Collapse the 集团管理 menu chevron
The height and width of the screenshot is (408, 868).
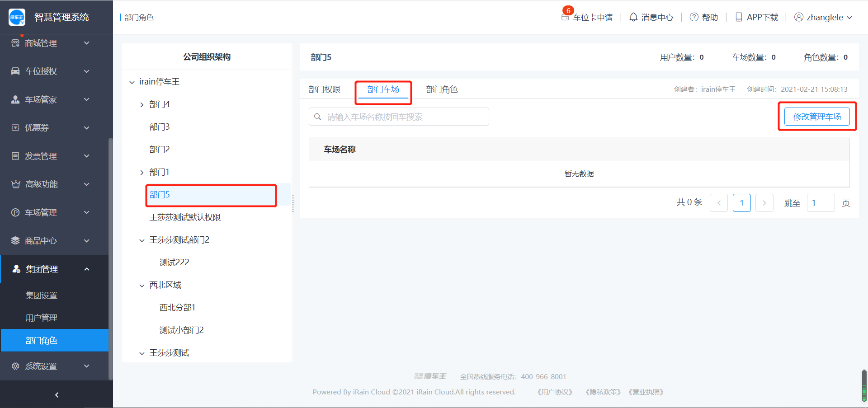click(87, 269)
